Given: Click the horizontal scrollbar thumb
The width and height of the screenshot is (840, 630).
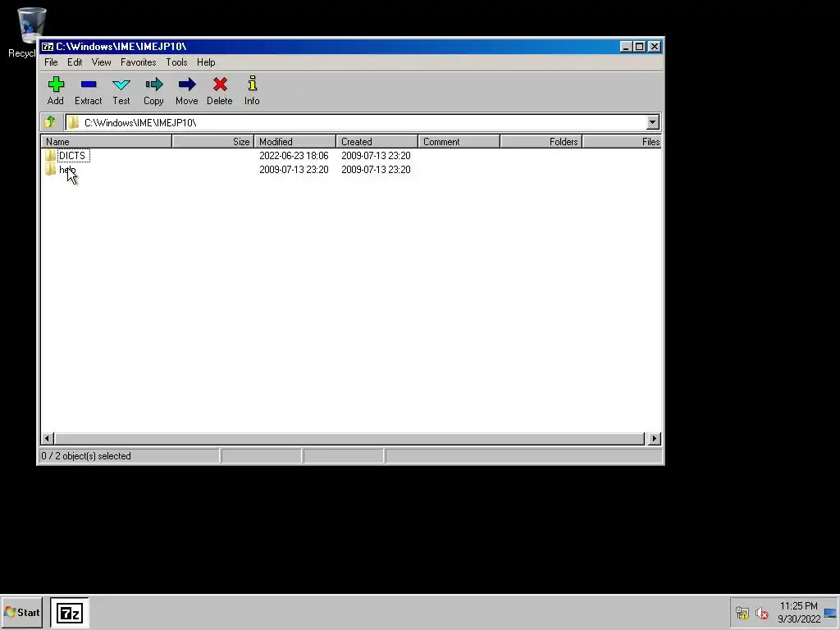Looking at the screenshot, I should [349, 438].
